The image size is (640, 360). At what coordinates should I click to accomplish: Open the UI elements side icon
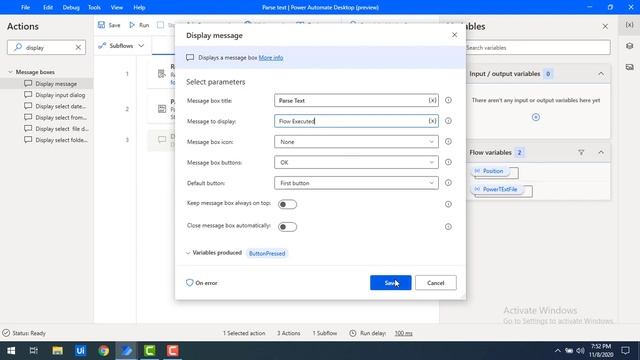[629, 46]
